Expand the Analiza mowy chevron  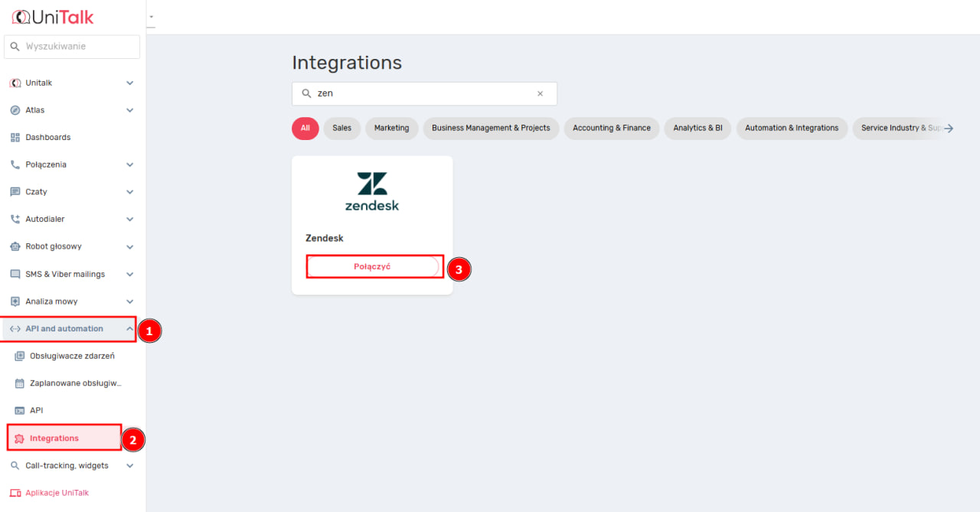[x=129, y=302]
